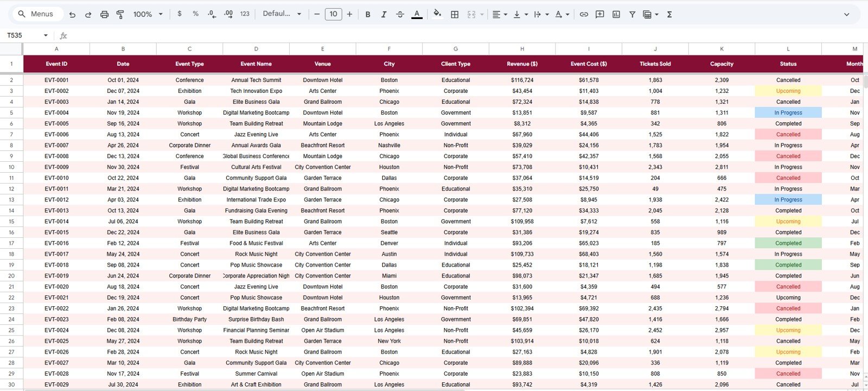Print the spreadsheet
This screenshot has width=868, height=391.
[104, 15]
